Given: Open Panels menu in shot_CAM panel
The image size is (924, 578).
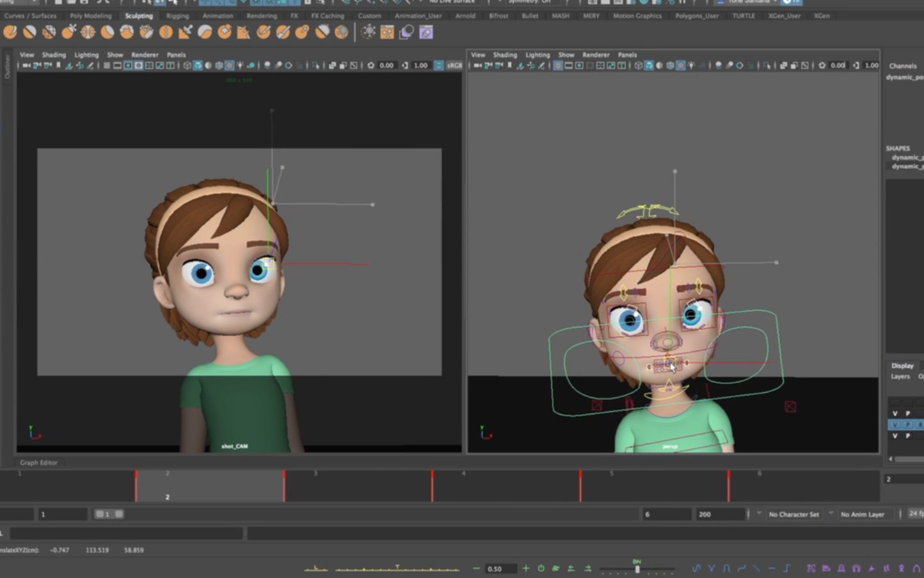Looking at the screenshot, I should [176, 54].
